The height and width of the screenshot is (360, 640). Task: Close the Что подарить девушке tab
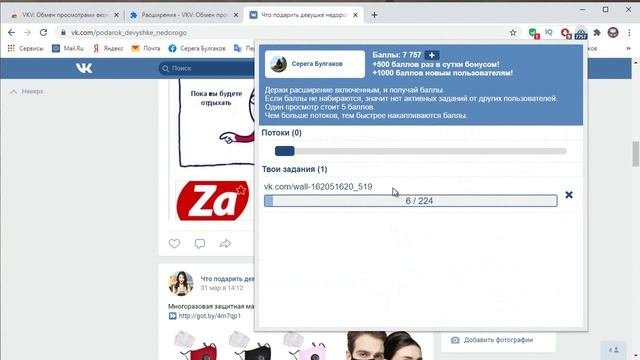click(x=356, y=15)
